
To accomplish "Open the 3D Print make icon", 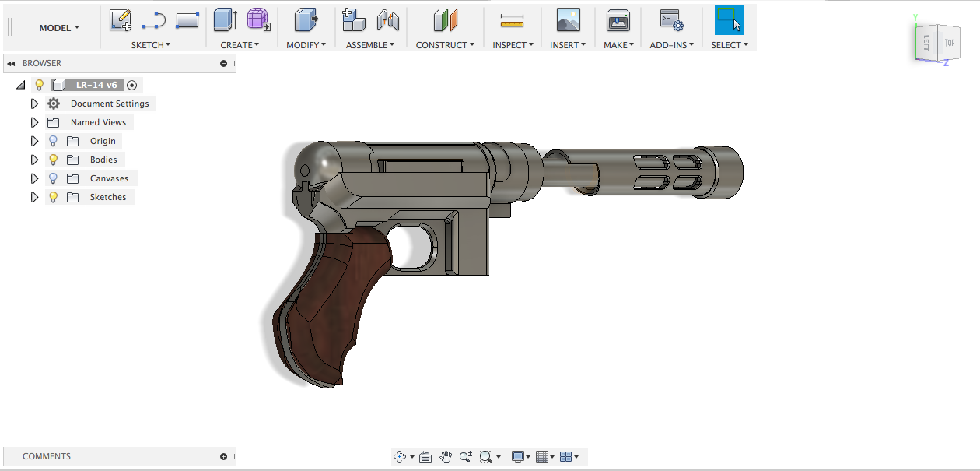I will 618,19.
